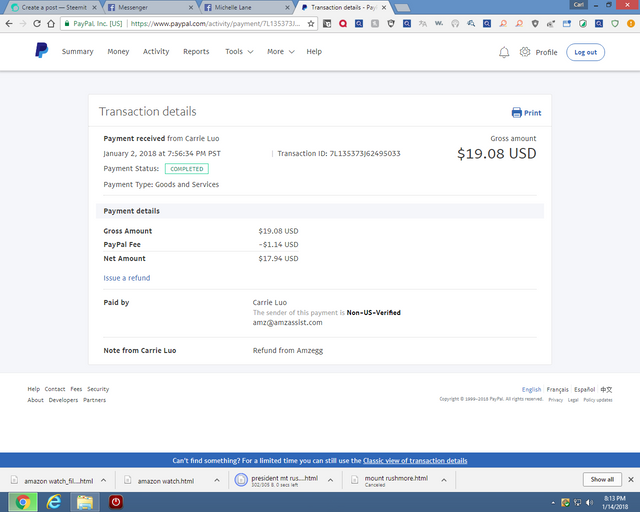
Task: Expand the Tools menu
Action: click(239, 51)
